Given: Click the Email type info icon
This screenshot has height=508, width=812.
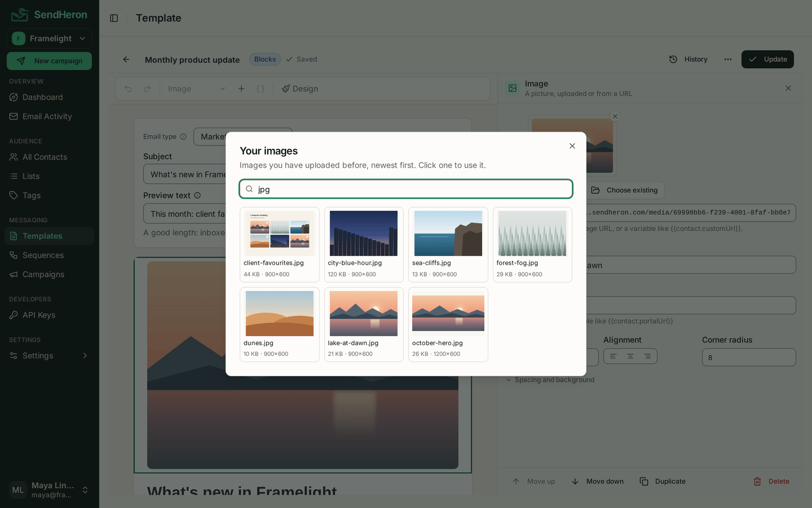Looking at the screenshot, I should point(183,136).
